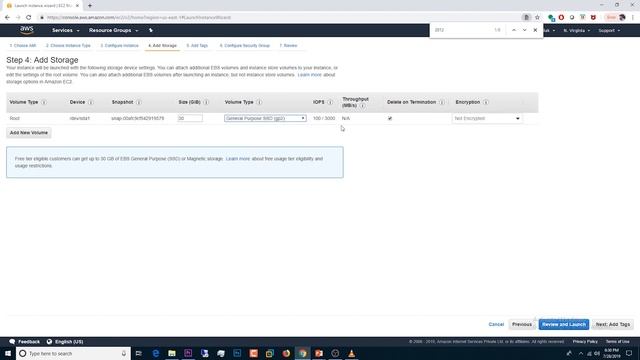Show info icon beside Delete on Termination header
Image resolution: width=640 pixels, height=360 pixels.
(442, 102)
